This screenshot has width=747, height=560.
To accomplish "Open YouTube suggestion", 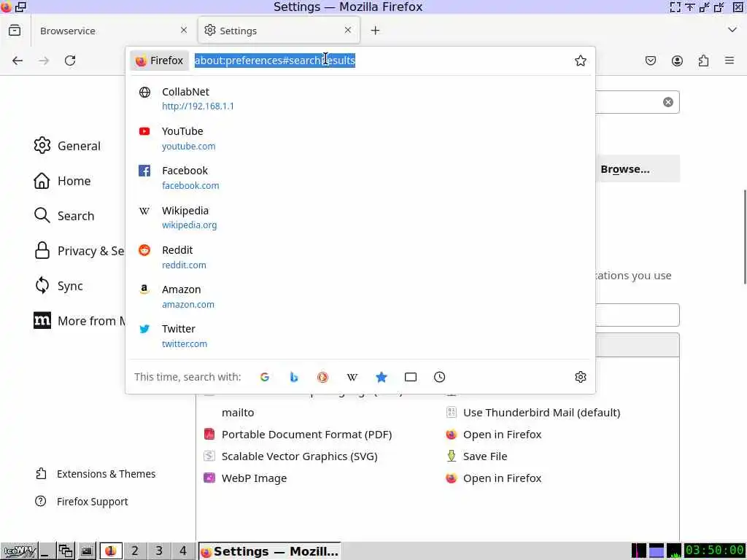I will coord(360,138).
